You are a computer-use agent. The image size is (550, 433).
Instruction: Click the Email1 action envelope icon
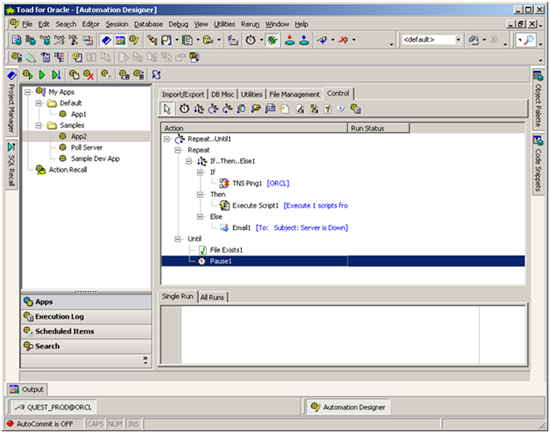click(x=224, y=228)
